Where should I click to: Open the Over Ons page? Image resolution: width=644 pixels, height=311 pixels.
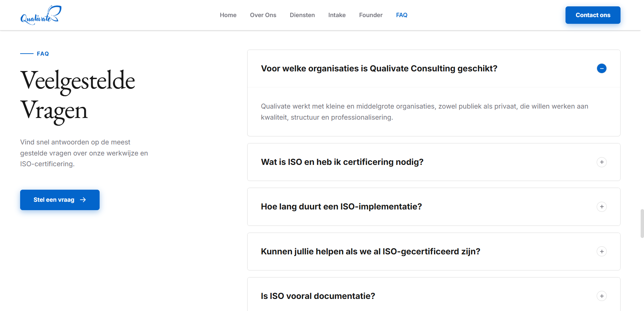[x=263, y=15]
